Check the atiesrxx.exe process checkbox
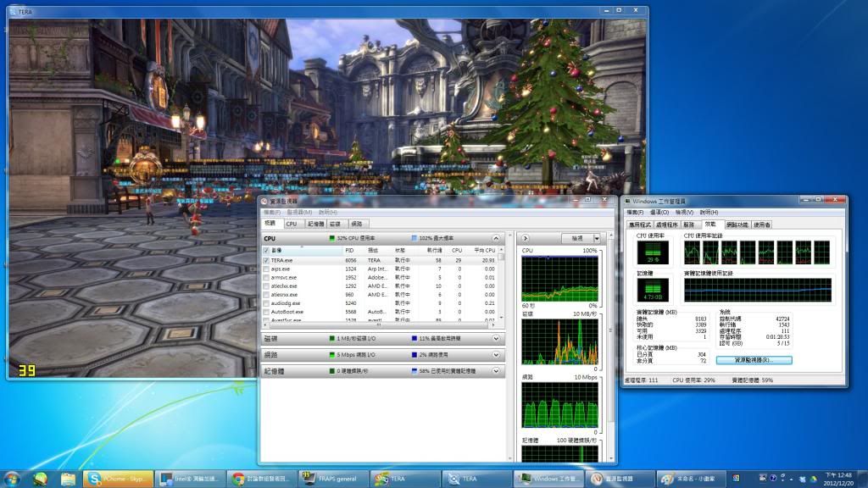This screenshot has height=488, width=868. pos(266,294)
